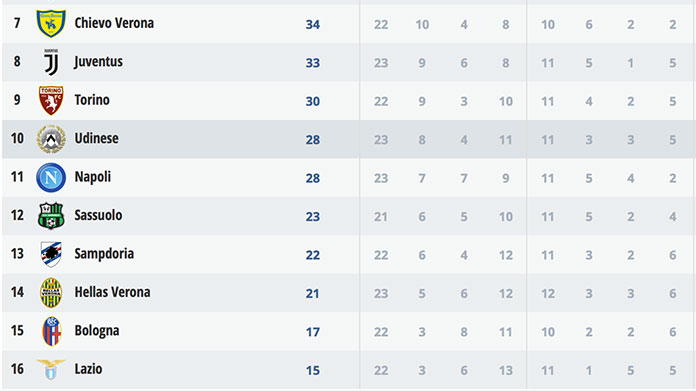Click Lazio's 15 points value
696x391 pixels.
pos(312,370)
